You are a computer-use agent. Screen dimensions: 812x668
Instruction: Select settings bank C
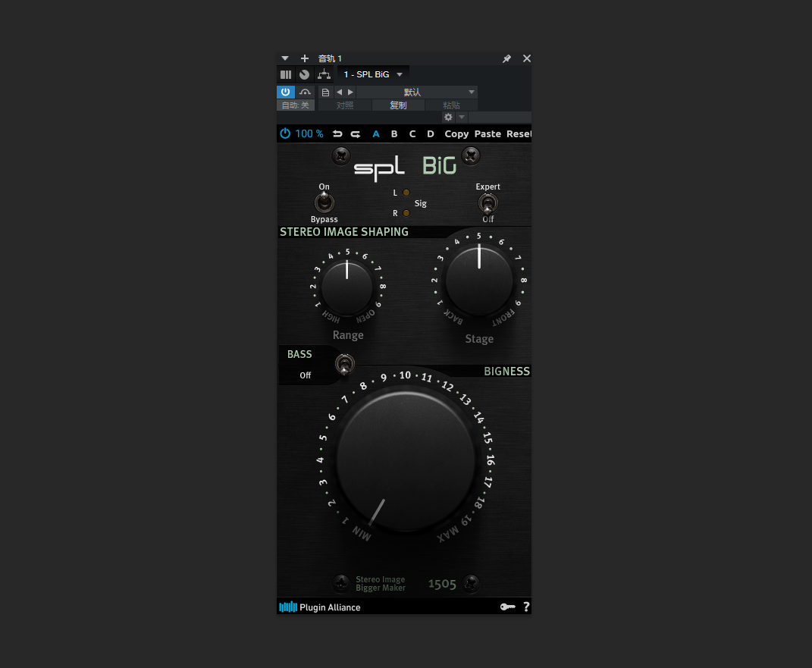[412, 133]
